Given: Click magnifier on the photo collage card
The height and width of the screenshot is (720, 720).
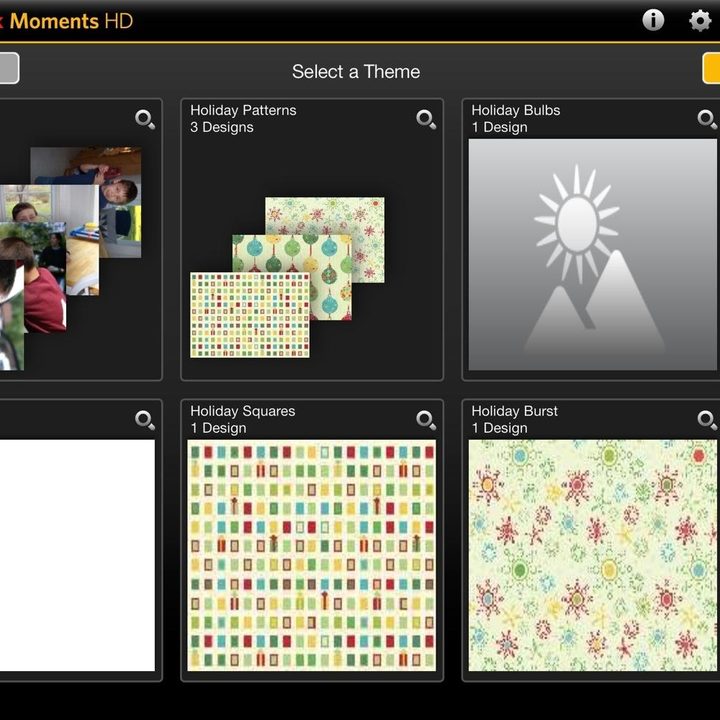Looking at the screenshot, I should click(145, 119).
